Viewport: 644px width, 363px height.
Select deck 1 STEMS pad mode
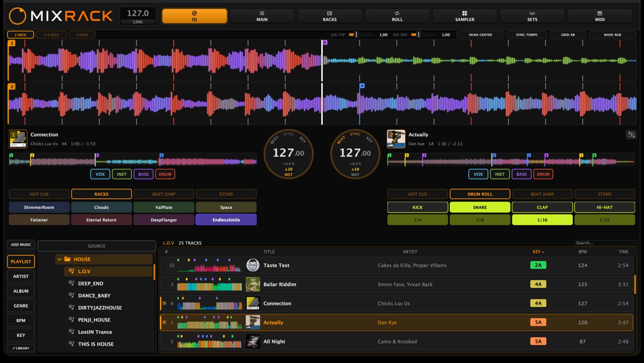click(226, 194)
